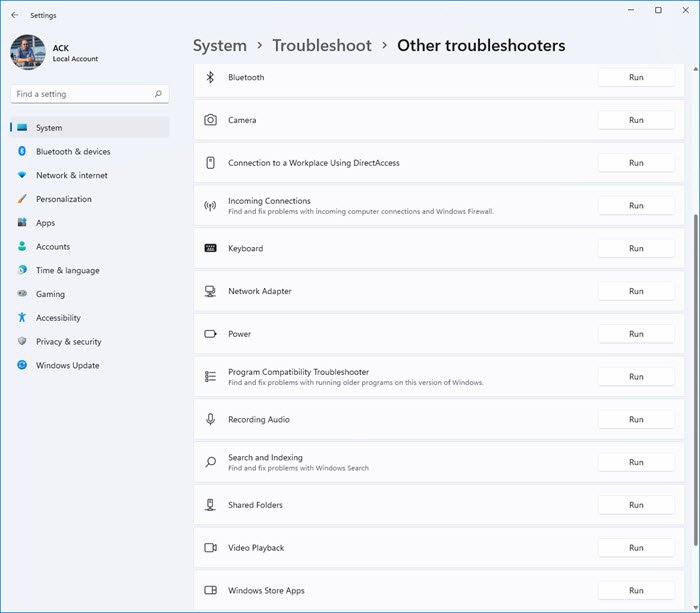Viewport: 700px width, 613px height.
Task: Run the Keyboard troubleshooter
Action: 636,248
